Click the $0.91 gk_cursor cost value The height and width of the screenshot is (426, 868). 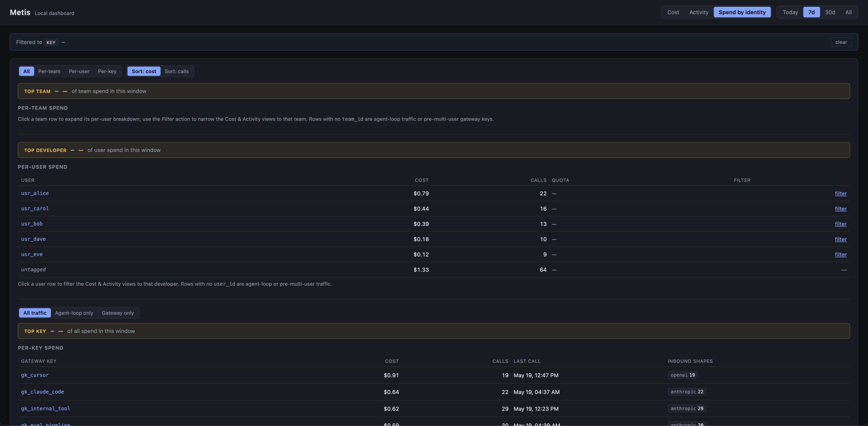[x=391, y=375]
